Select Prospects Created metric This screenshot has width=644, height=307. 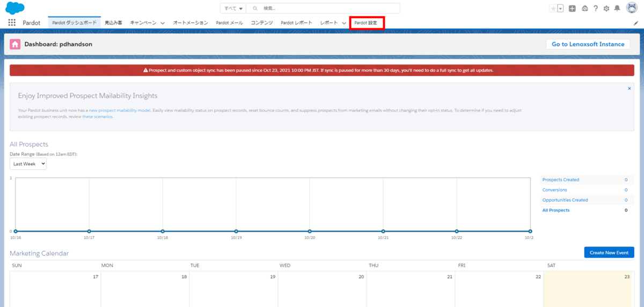click(x=561, y=180)
